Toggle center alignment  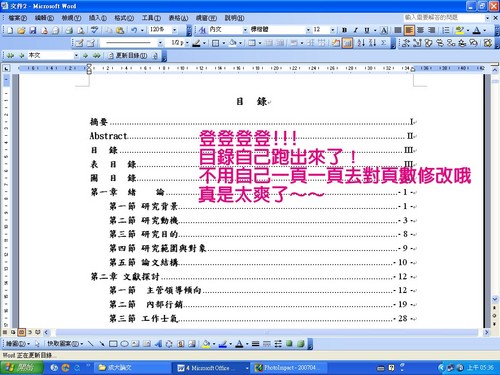tap(420, 30)
